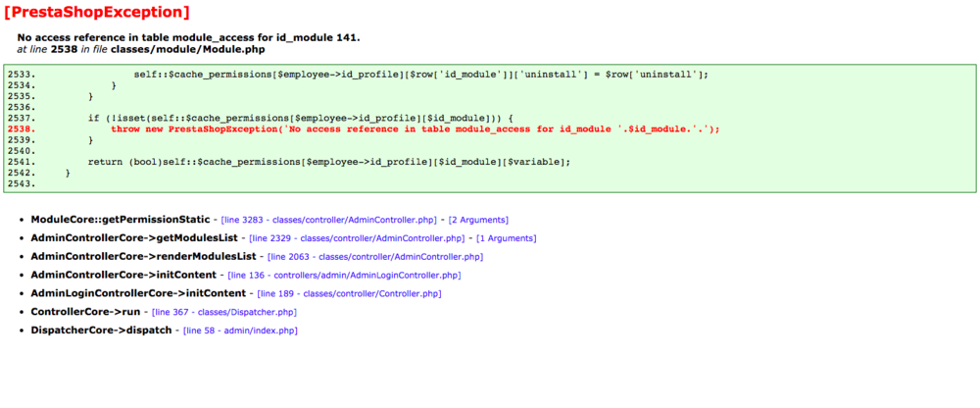Click the 'No access reference in table module_access' message
The image size is (980, 408).
coord(188,37)
